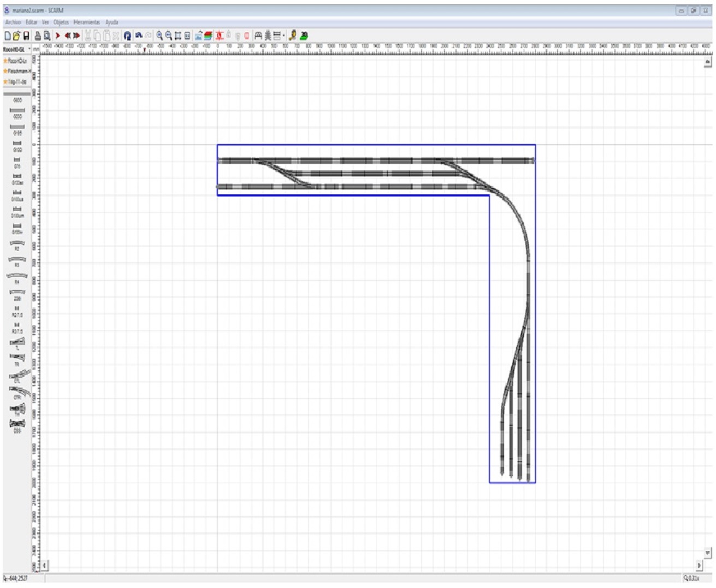
Task: Click the New file icon
Action: pos(8,35)
